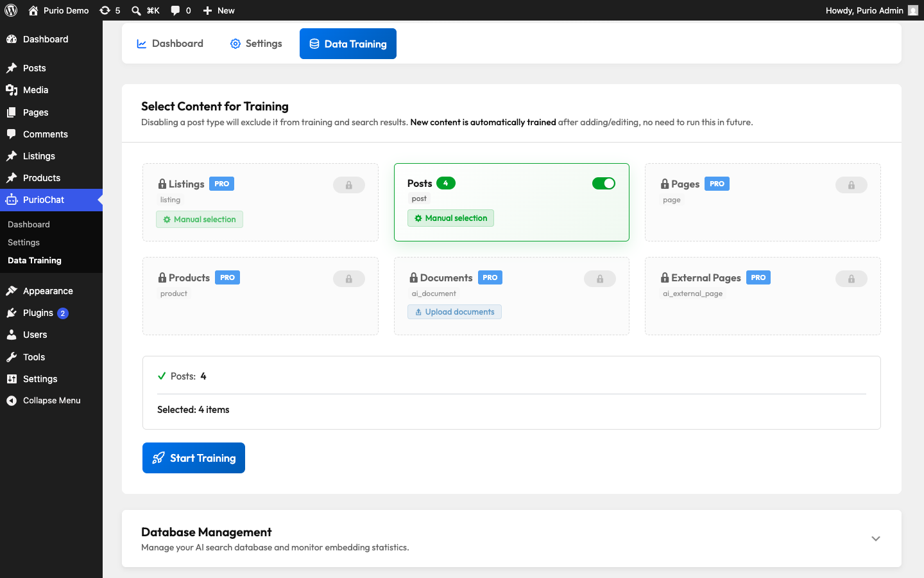Click the plus New icon in admin bar
This screenshot has width=924, height=578.
207,10
